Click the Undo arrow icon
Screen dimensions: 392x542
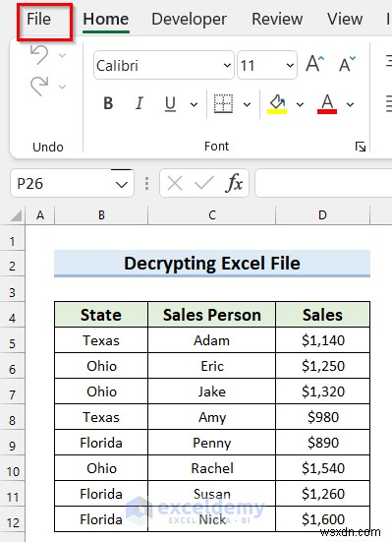39,55
